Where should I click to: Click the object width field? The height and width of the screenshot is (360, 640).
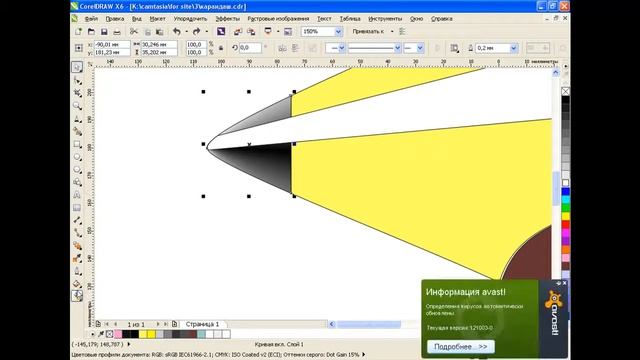click(159, 44)
